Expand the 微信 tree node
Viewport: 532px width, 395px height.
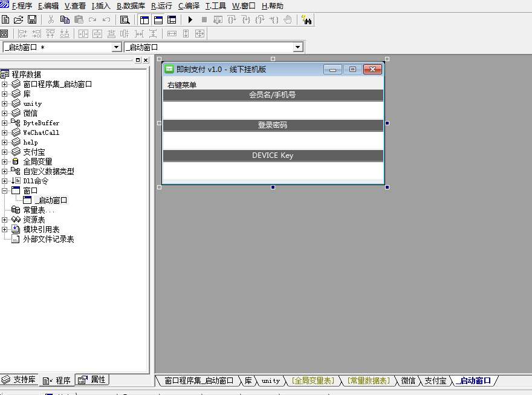(x=5, y=113)
